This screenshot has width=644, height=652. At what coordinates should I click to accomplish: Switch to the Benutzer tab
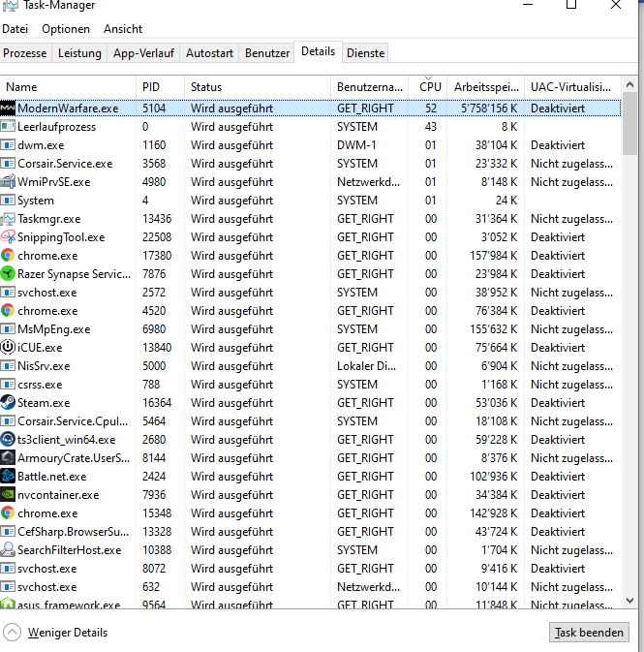(x=267, y=53)
